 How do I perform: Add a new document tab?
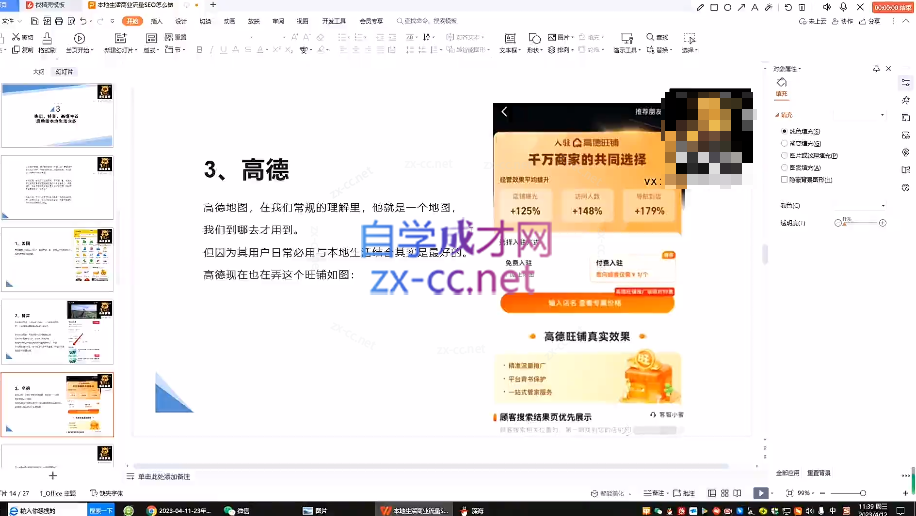pyautogui.click(x=213, y=5)
